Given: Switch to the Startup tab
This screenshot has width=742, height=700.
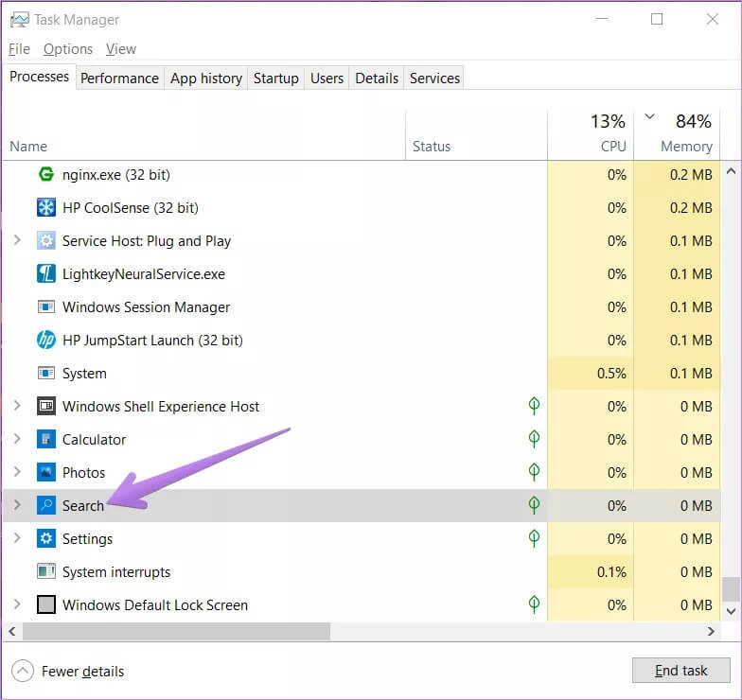Looking at the screenshot, I should pyautogui.click(x=276, y=78).
